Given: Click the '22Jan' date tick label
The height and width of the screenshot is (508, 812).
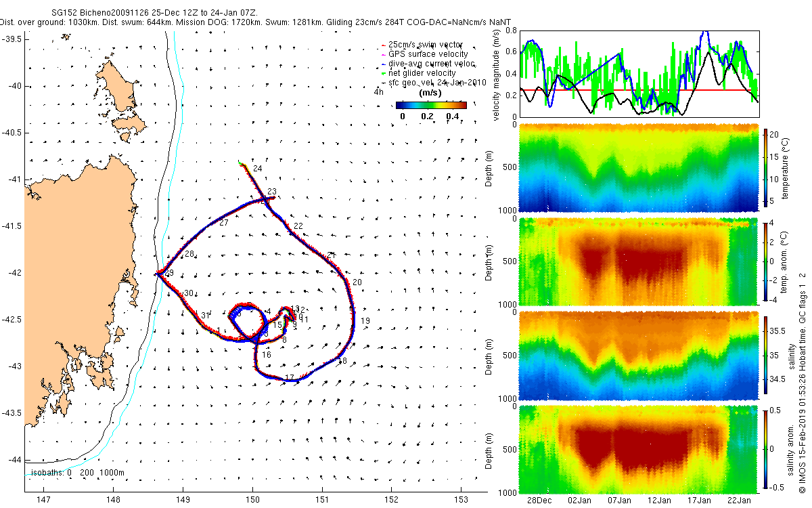Looking at the screenshot, I should (x=740, y=500).
